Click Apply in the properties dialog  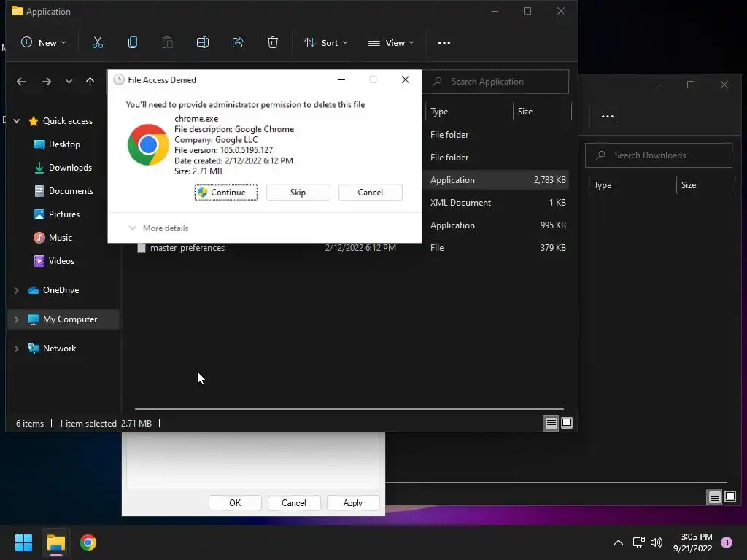point(353,503)
